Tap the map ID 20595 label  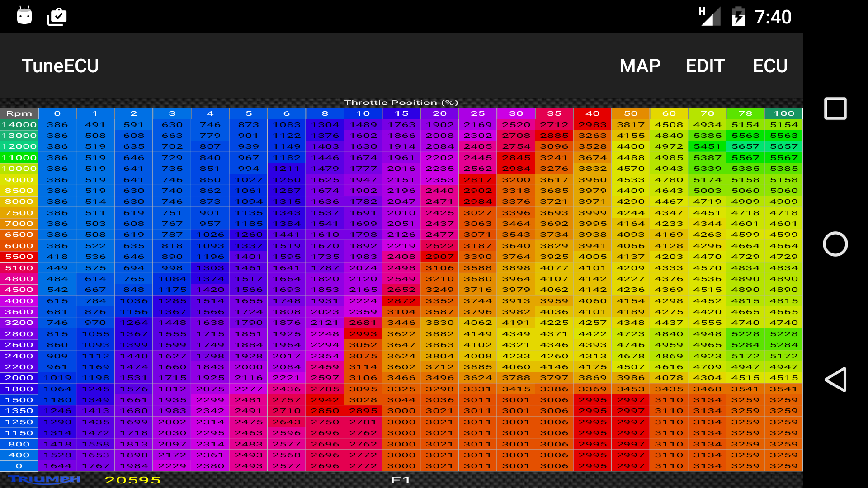[132, 480]
